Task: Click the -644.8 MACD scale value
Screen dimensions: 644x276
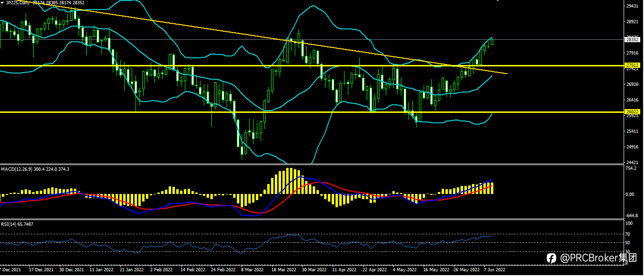Action: [632, 215]
